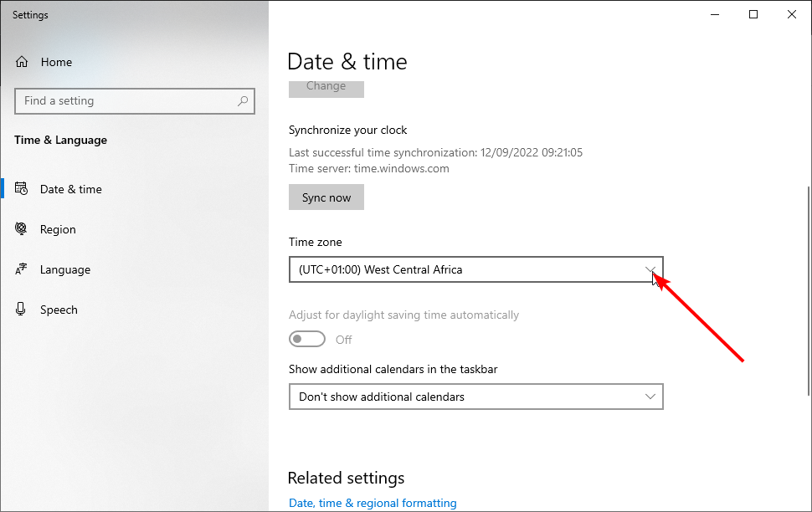Screen dimensions: 812x512
Task: Click the vertical scrollbar thumb
Action: tap(809, 290)
